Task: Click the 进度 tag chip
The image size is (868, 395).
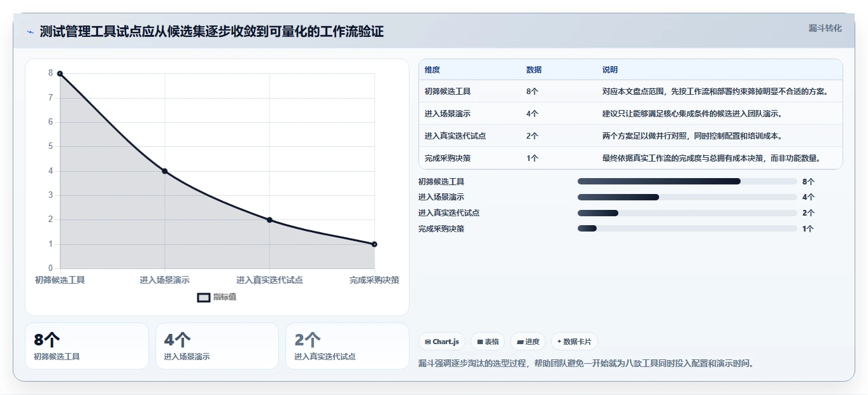Action: click(x=528, y=342)
